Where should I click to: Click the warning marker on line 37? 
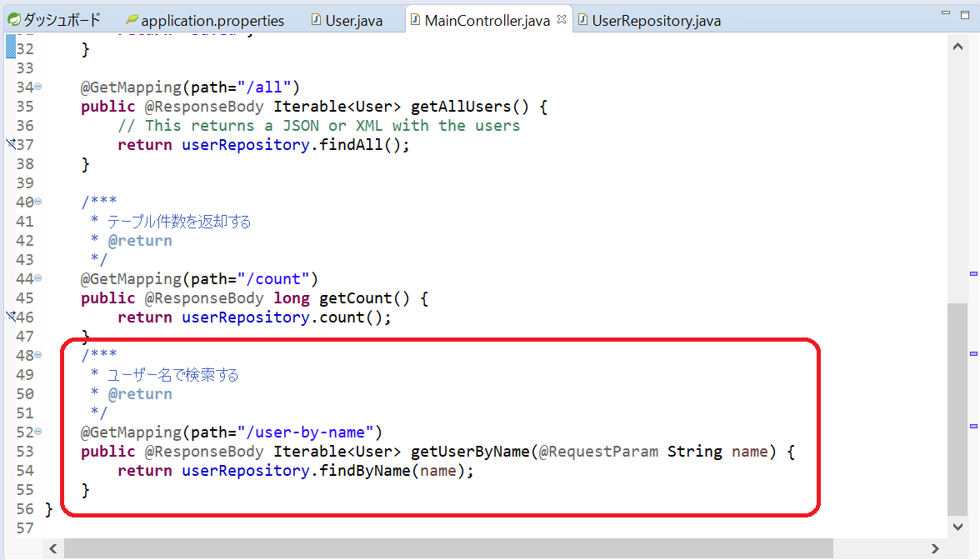(x=10, y=144)
